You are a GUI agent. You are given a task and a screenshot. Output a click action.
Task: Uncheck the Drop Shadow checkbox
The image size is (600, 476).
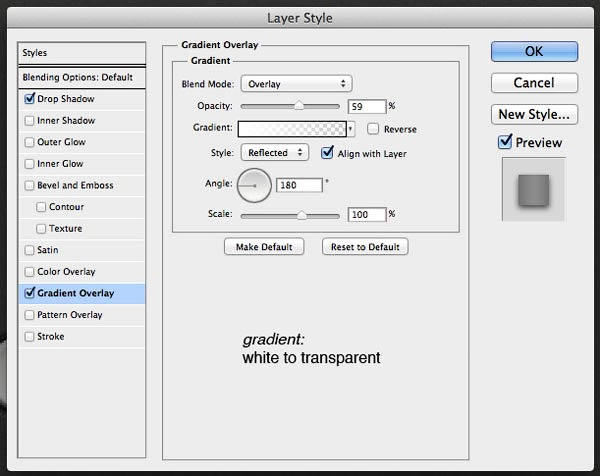click(x=29, y=99)
